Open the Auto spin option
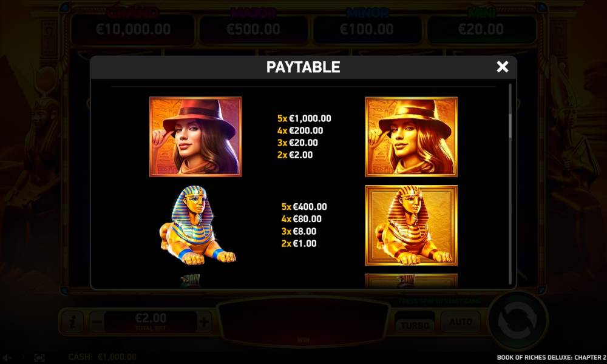The width and height of the screenshot is (607, 364). click(460, 322)
